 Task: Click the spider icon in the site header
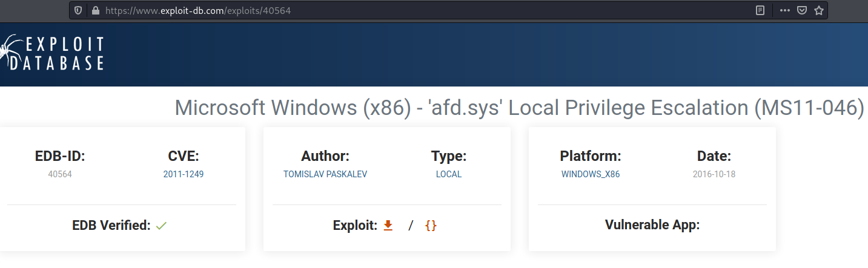[x=9, y=53]
